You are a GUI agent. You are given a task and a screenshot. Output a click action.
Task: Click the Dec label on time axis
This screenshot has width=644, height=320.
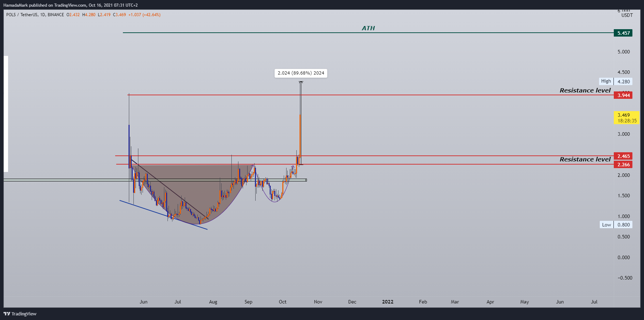352,302
